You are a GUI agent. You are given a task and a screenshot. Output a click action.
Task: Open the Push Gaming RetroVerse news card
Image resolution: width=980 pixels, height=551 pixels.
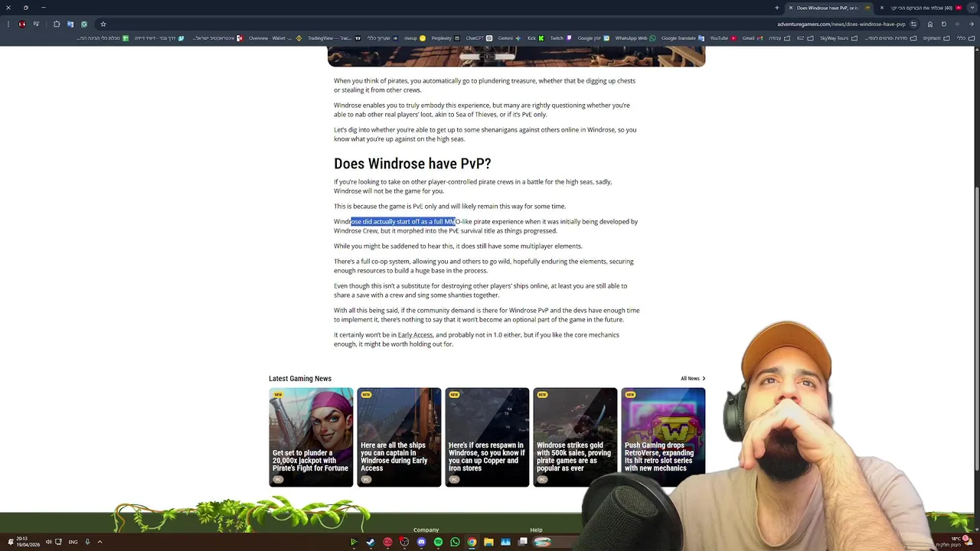[663, 437]
